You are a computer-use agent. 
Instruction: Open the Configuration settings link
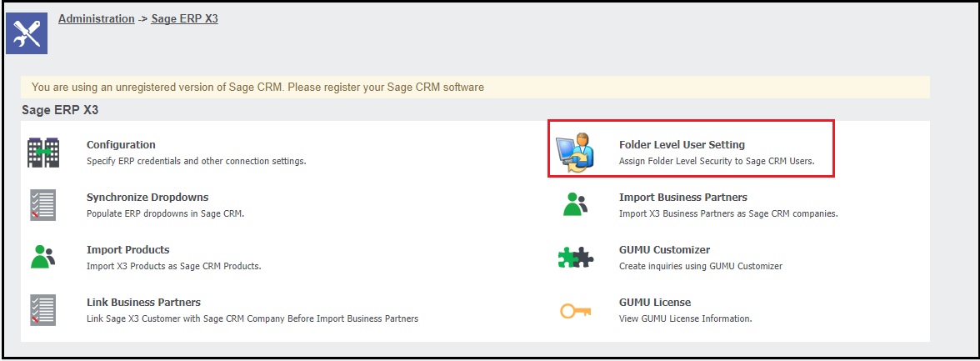121,144
